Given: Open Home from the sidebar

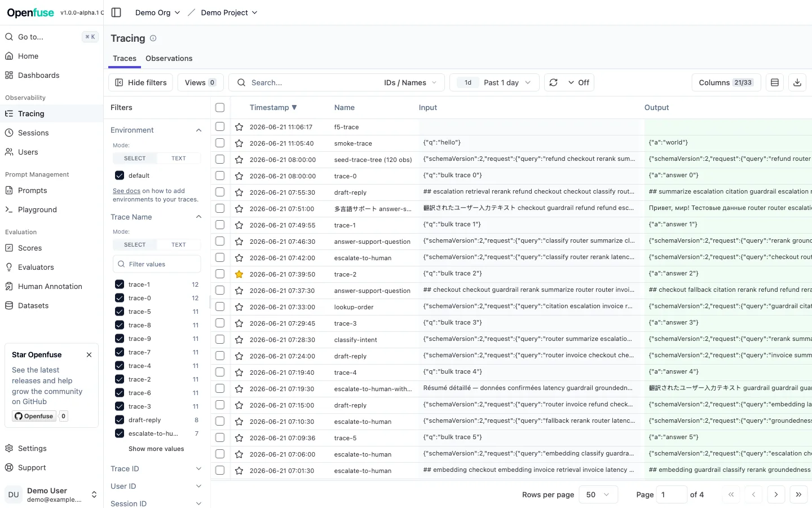Looking at the screenshot, I should (51, 56).
